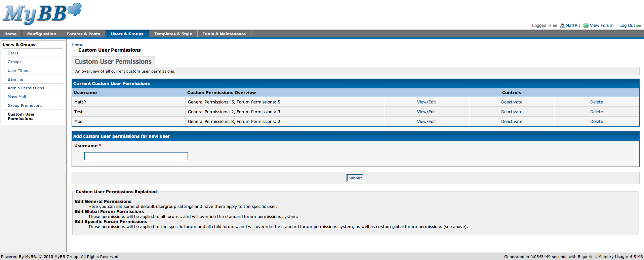
Task: Go to Group Promotions page
Action: click(x=25, y=105)
